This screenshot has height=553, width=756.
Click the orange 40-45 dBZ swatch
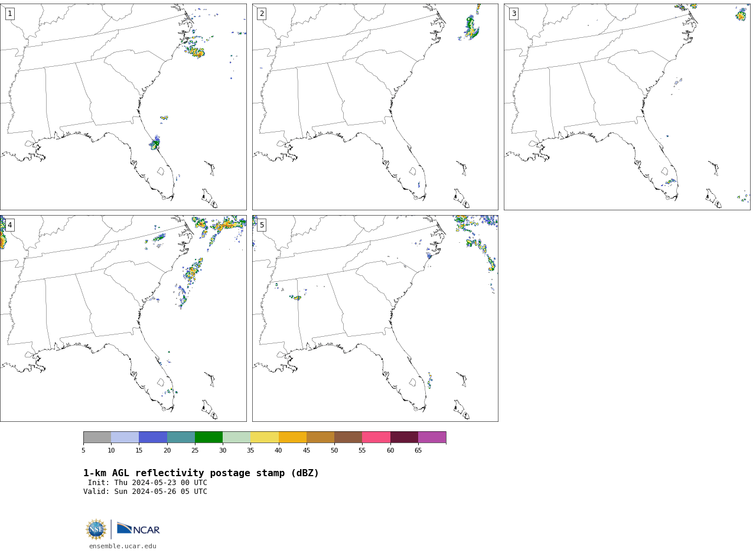[292, 437]
